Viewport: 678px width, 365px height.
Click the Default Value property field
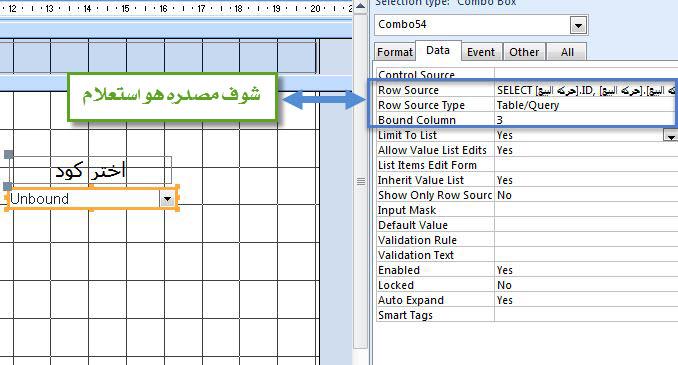coord(586,225)
